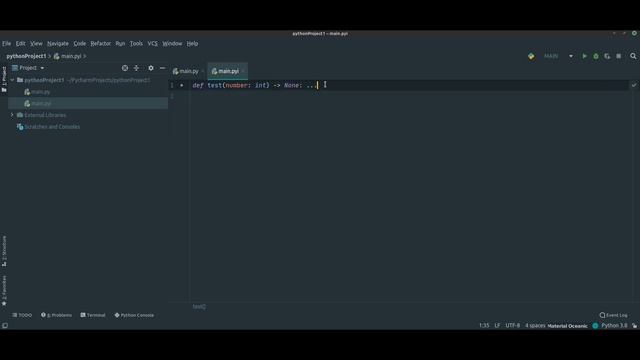Click the gutter marker on line 1
640x360 pixels.
(x=182, y=85)
